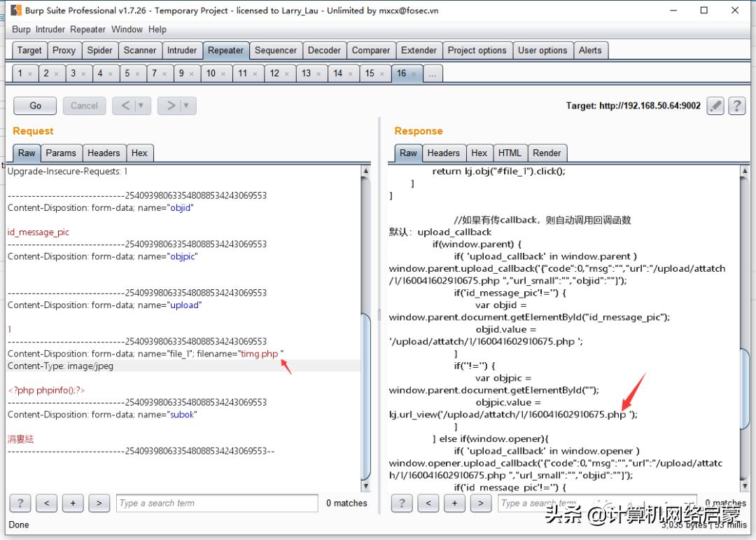Image resolution: width=756 pixels, height=540 pixels.
Task: Click response search previous match button
Action: coord(428,504)
